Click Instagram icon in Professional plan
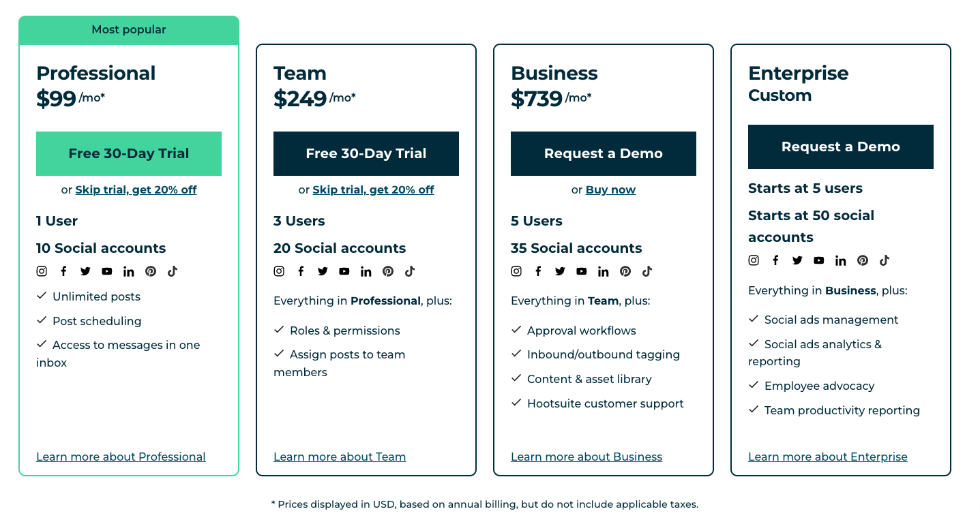 tap(42, 271)
